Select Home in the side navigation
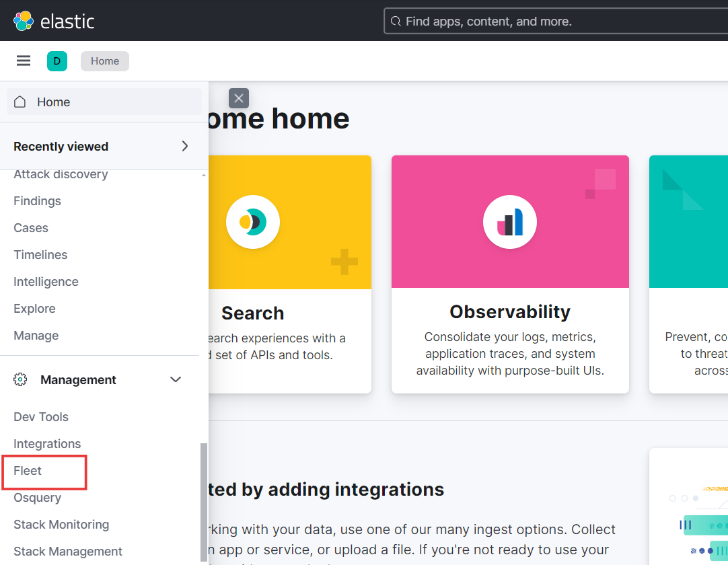The image size is (728, 565). tap(104, 102)
